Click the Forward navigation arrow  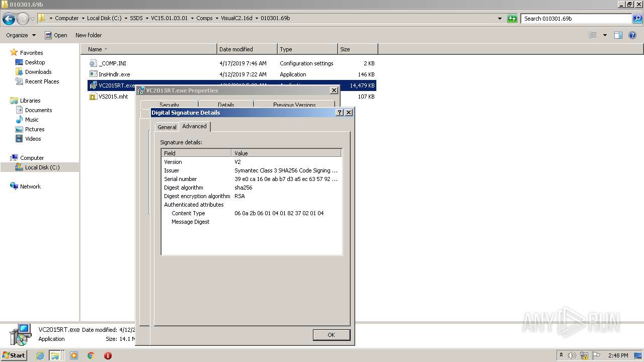tap(23, 19)
